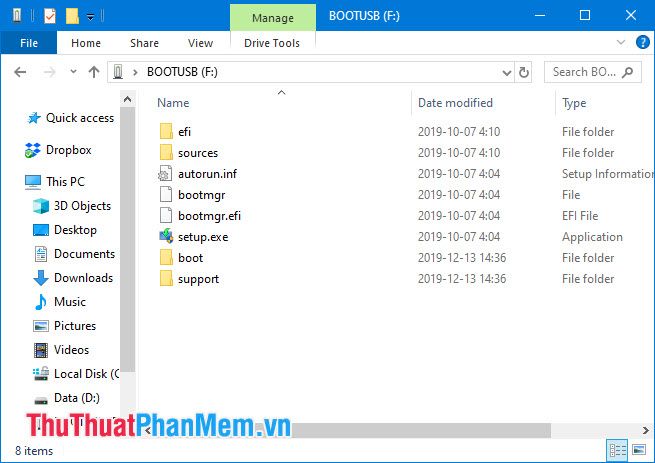Open the address bar history dropdown
This screenshot has height=463, width=655.
(x=506, y=73)
